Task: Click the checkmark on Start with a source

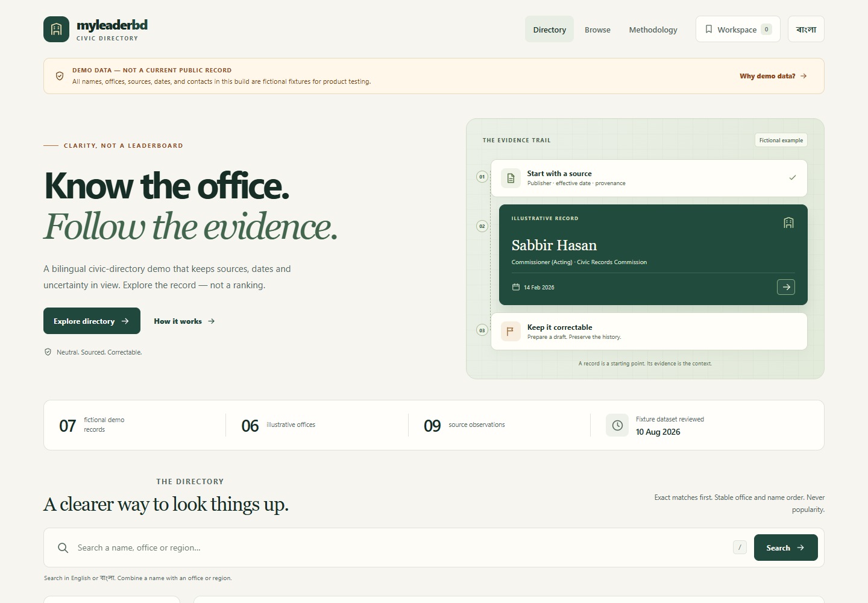Action: pos(792,177)
